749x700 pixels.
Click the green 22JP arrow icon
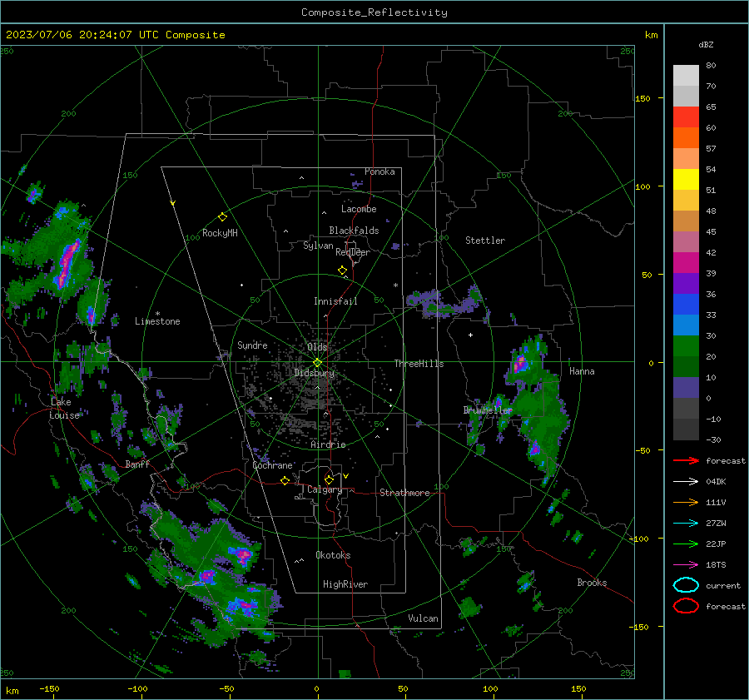(x=686, y=544)
